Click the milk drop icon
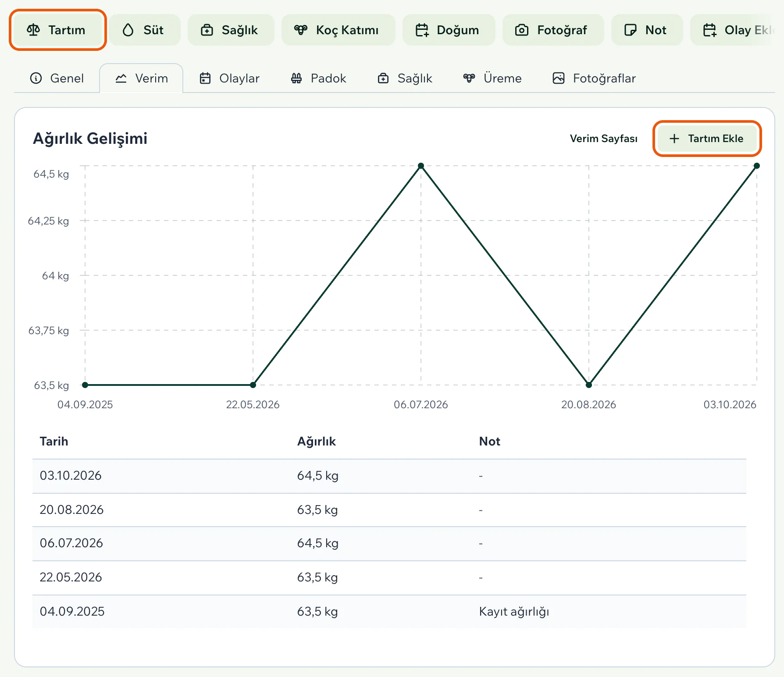The height and width of the screenshot is (677, 784). [x=128, y=30]
